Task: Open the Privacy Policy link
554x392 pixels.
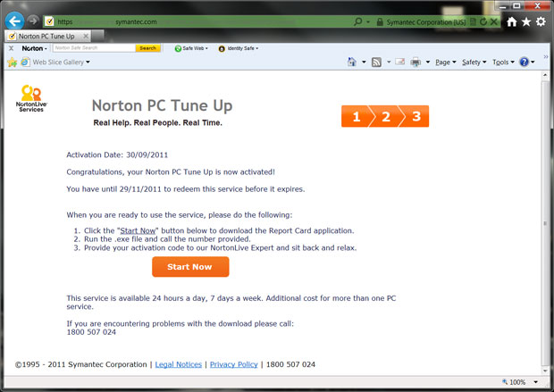Action: (x=233, y=364)
